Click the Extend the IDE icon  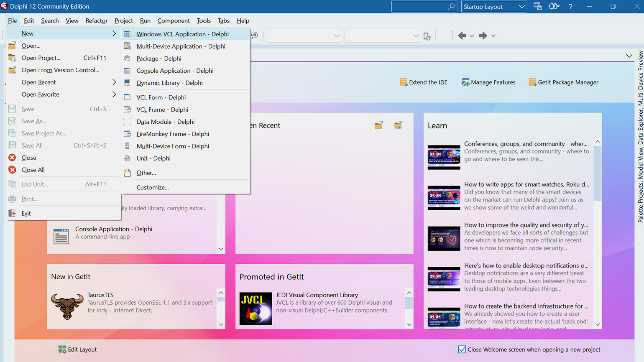point(403,82)
